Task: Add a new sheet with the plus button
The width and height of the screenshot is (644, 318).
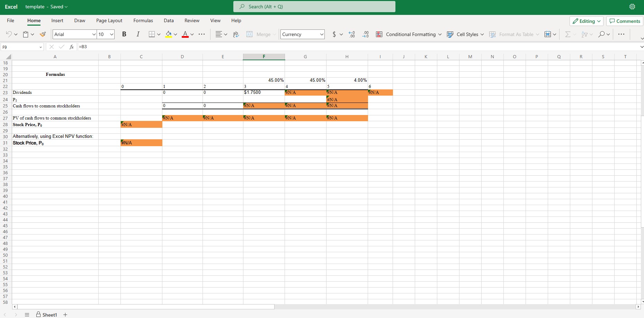Action: click(x=65, y=315)
